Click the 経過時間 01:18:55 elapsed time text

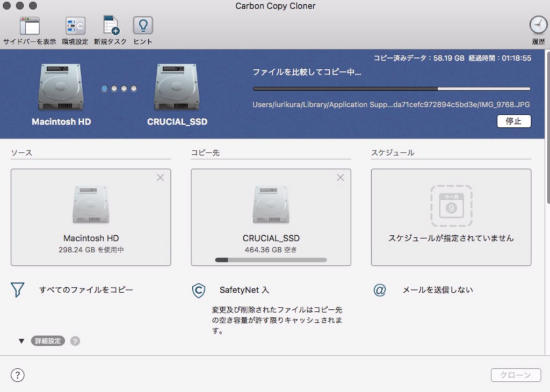point(500,58)
